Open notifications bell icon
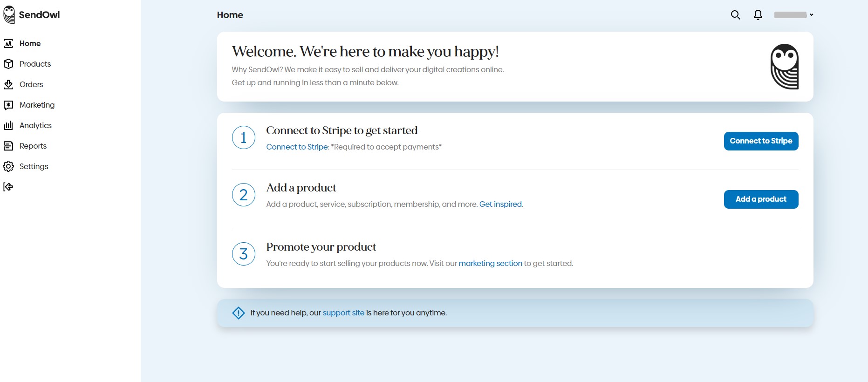 pyautogui.click(x=758, y=15)
